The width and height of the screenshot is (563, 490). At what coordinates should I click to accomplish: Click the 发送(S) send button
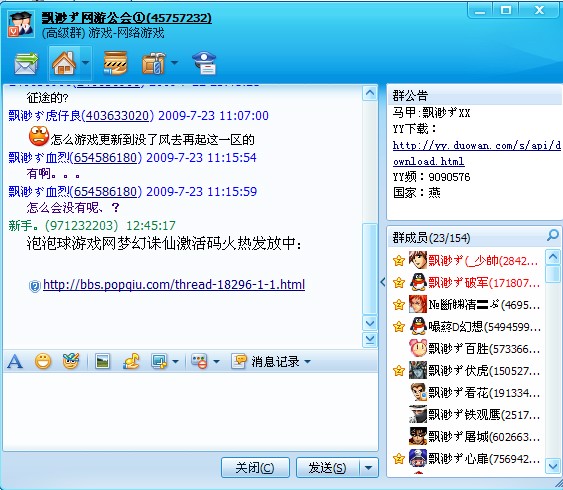[327, 467]
